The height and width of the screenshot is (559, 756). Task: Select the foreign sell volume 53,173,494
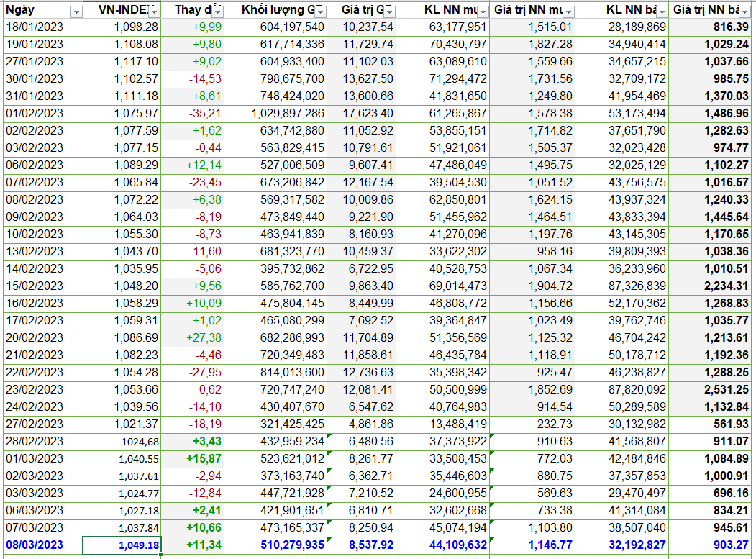click(622, 114)
